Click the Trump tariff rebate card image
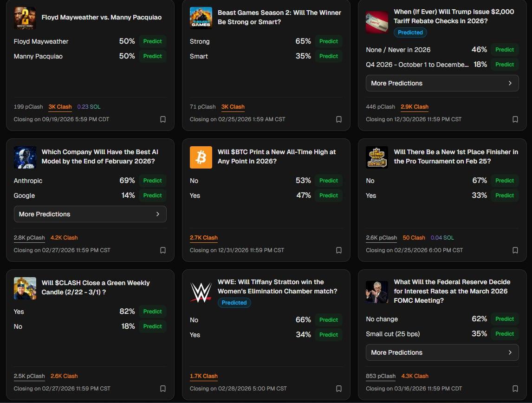532x403 pixels. point(376,18)
